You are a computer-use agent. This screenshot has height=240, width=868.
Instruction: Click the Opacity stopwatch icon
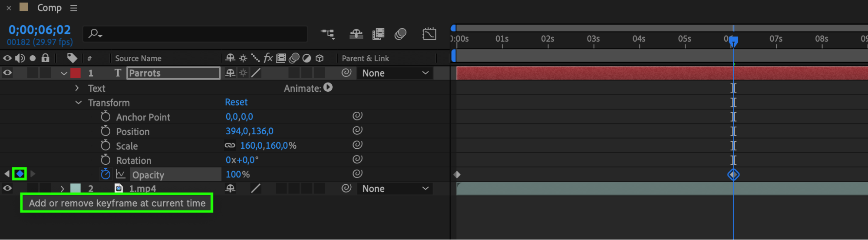point(106,174)
